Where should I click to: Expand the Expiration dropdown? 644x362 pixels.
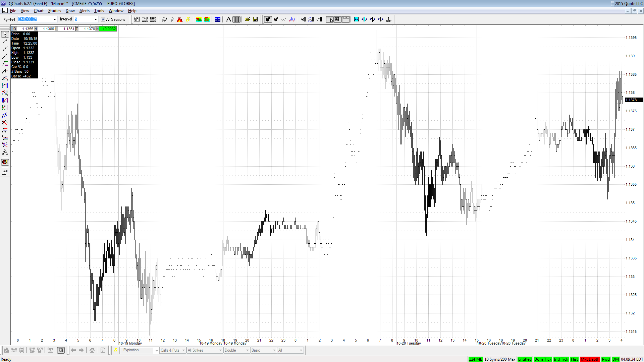(x=157, y=351)
